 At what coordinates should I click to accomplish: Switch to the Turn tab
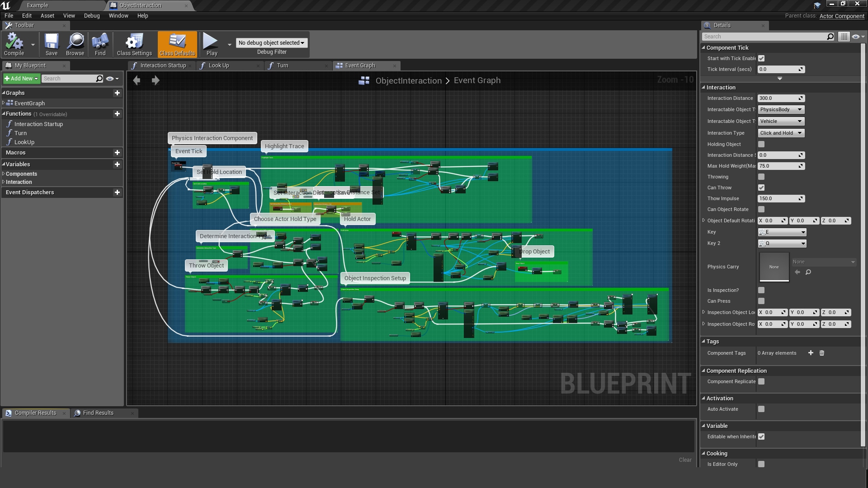click(282, 66)
